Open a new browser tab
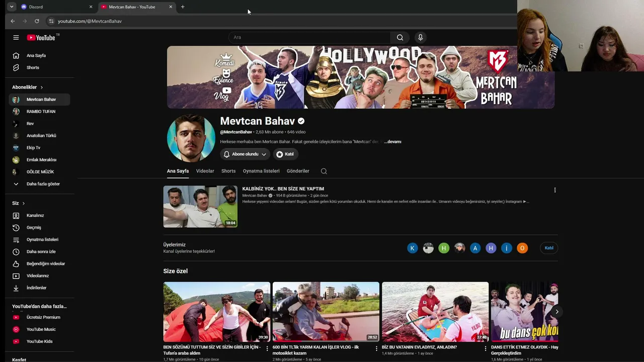Image resolution: width=644 pixels, height=362 pixels. pos(183,7)
